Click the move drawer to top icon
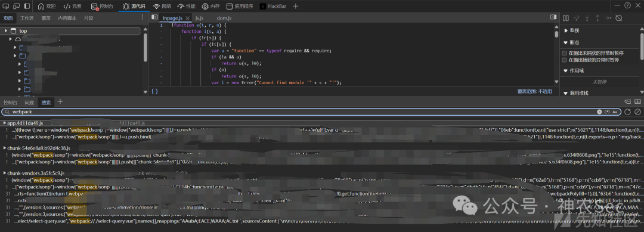This screenshot has height=232, width=644. click(627, 101)
